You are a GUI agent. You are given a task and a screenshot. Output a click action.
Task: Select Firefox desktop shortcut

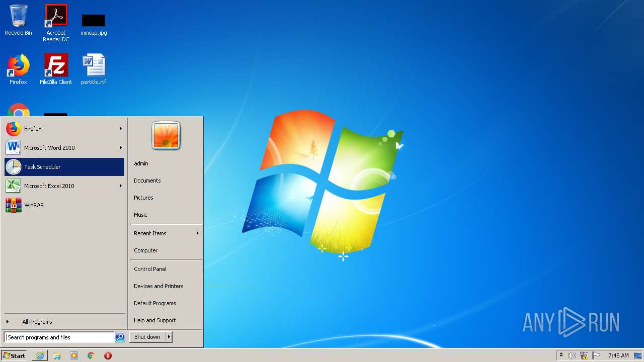(18, 69)
